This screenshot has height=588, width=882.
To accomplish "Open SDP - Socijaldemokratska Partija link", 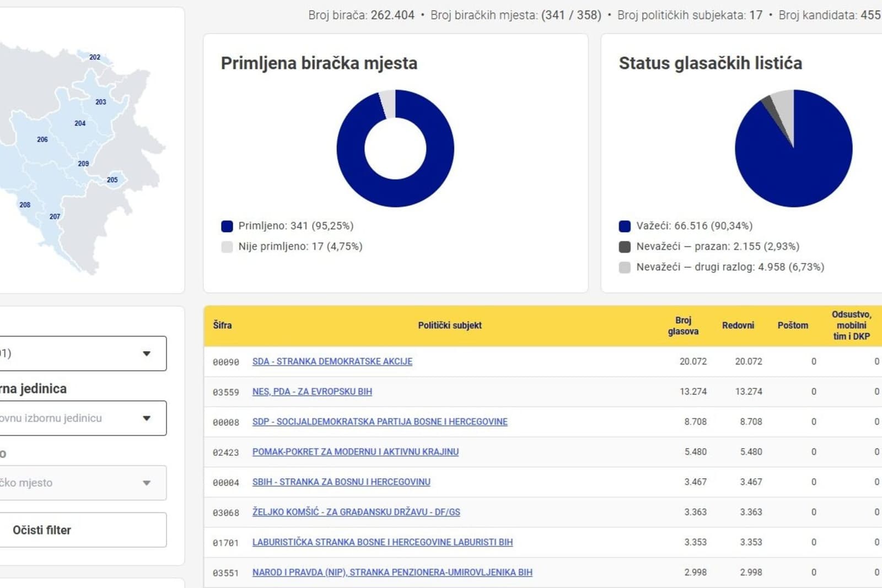I will [x=380, y=422].
